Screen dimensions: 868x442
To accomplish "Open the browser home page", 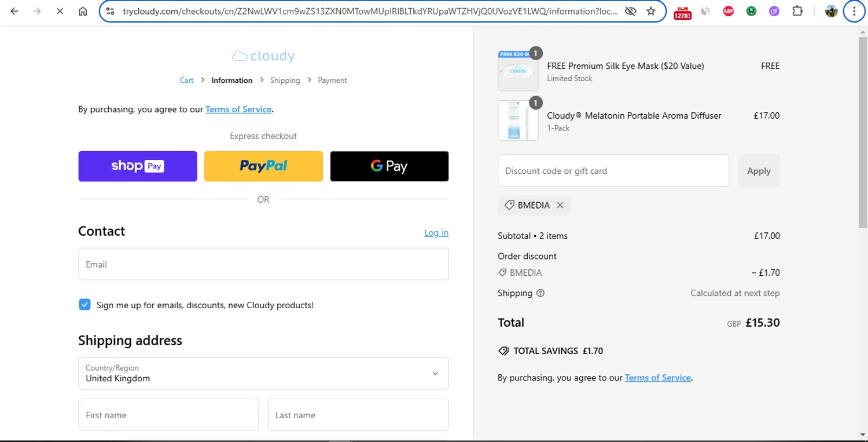I will coord(83,11).
